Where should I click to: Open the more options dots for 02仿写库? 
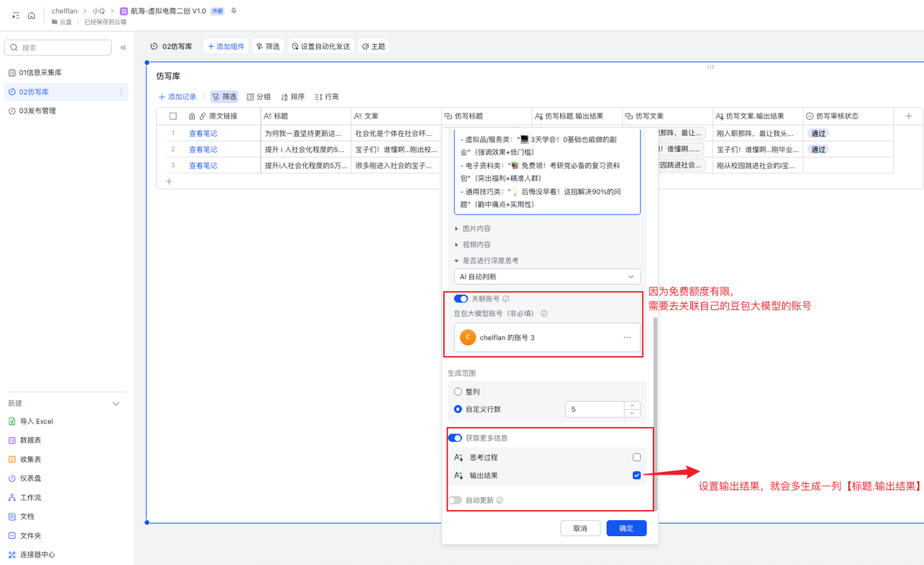(121, 92)
